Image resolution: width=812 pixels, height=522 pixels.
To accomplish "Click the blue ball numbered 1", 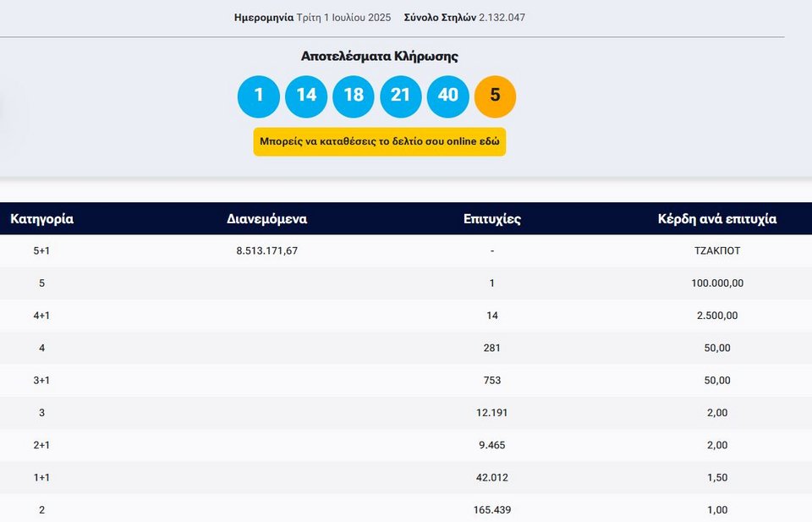I will click(x=259, y=96).
